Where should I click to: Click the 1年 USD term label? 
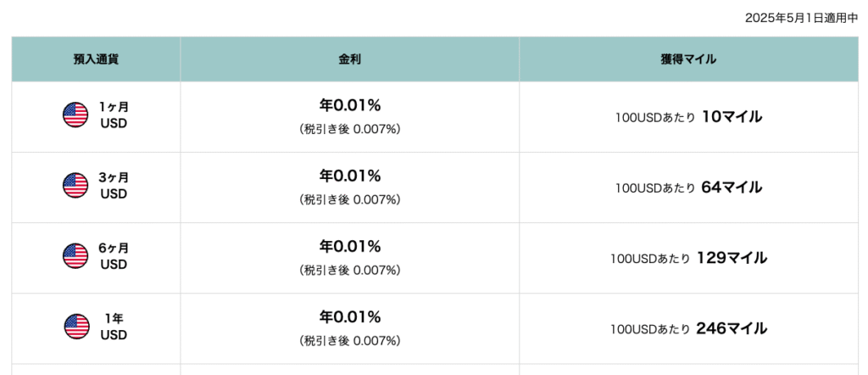click(114, 327)
